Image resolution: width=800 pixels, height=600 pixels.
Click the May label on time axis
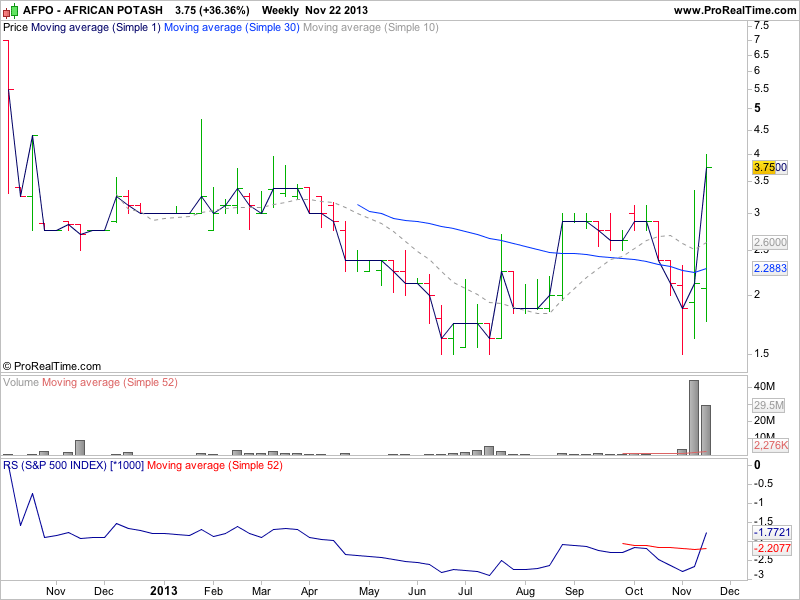[x=369, y=591]
